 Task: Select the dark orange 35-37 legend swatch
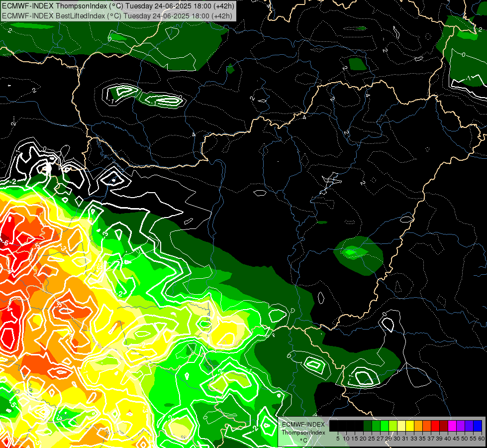(x=427, y=426)
